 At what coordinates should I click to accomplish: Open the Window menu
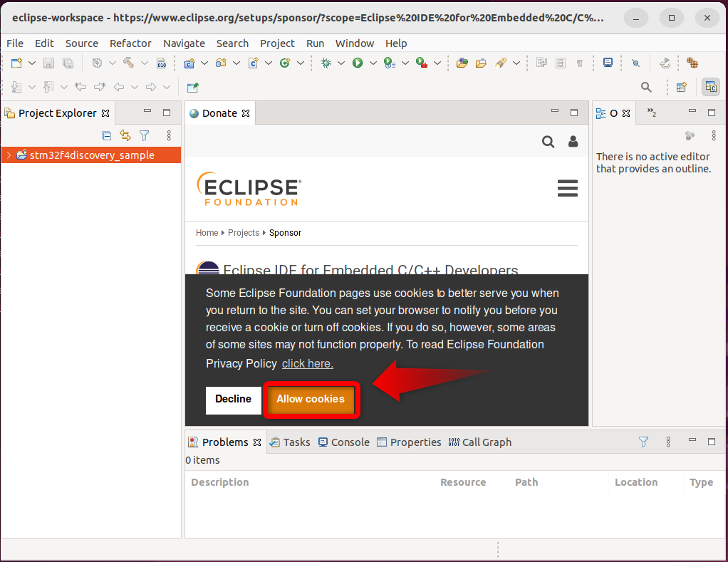coord(355,43)
